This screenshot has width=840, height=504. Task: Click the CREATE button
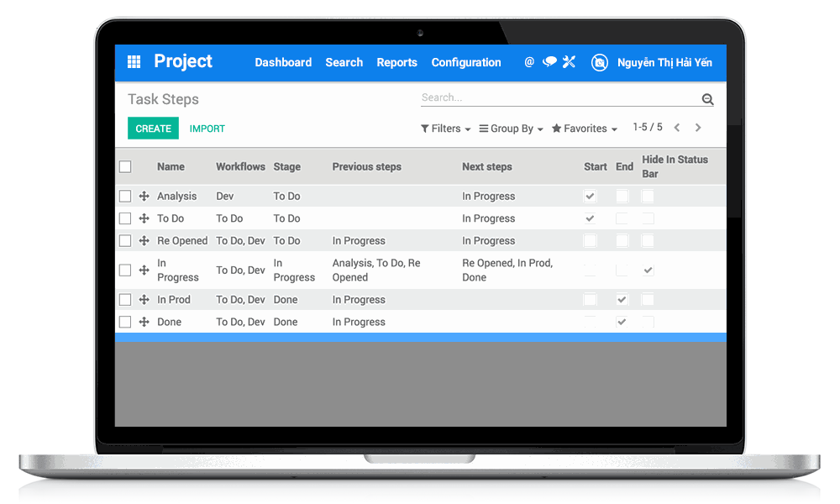[x=153, y=129]
